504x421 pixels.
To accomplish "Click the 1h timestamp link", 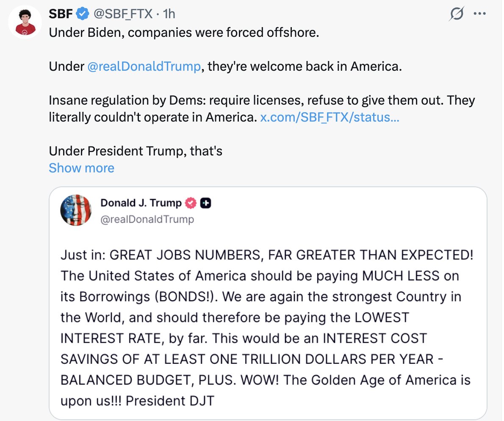I will [x=169, y=14].
